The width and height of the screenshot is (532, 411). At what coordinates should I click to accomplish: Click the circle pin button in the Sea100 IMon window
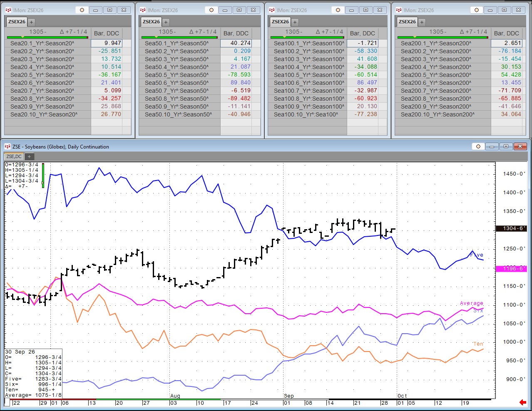pyautogui.click(x=338, y=10)
